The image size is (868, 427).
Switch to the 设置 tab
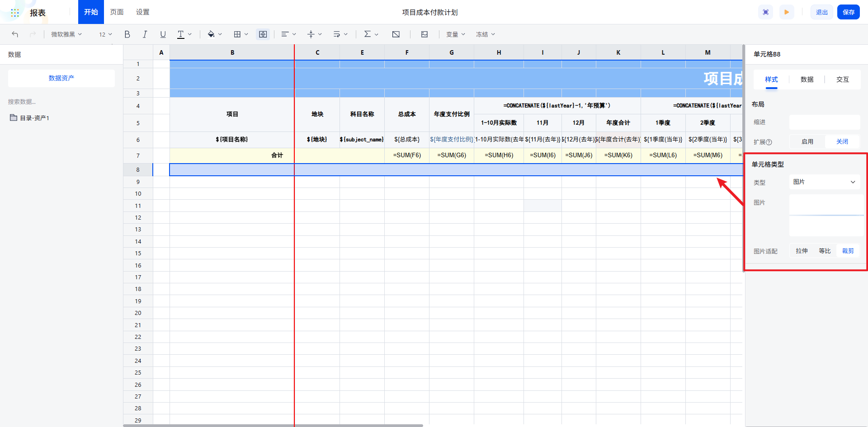(143, 12)
